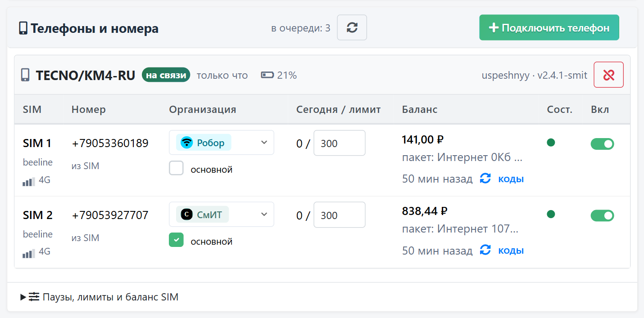The height and width of the screenshot is (318, 644).
Task: Click 50 мин назад in SIM 1 row
Action: (437, 179)
